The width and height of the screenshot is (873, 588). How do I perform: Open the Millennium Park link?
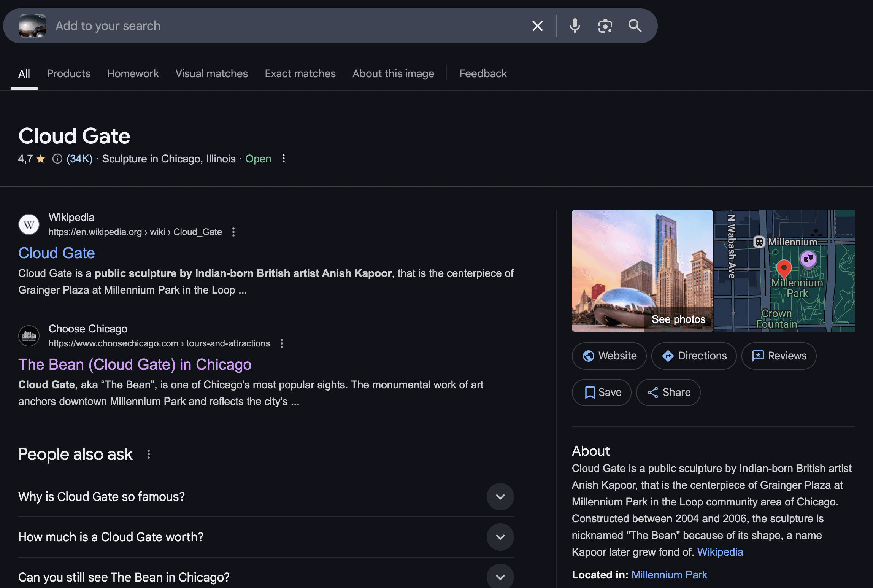[669, 575]
